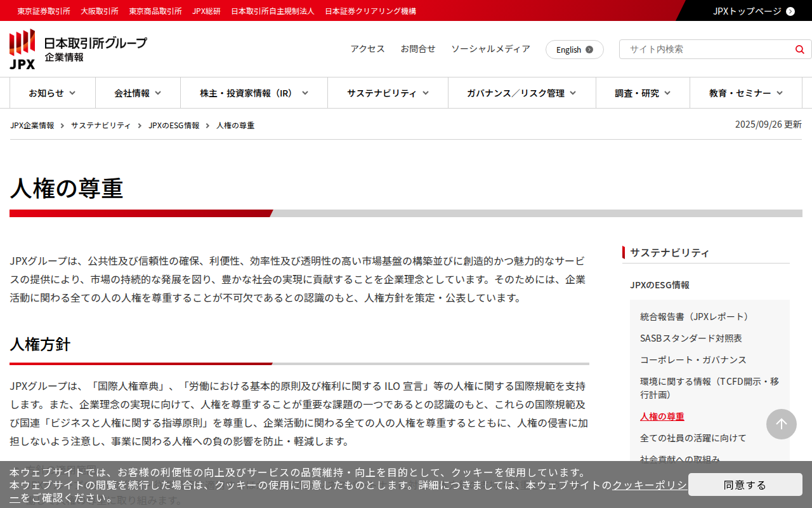Open the 会社情報 navigation menu

pyautogui.click(x=138, y=93)
